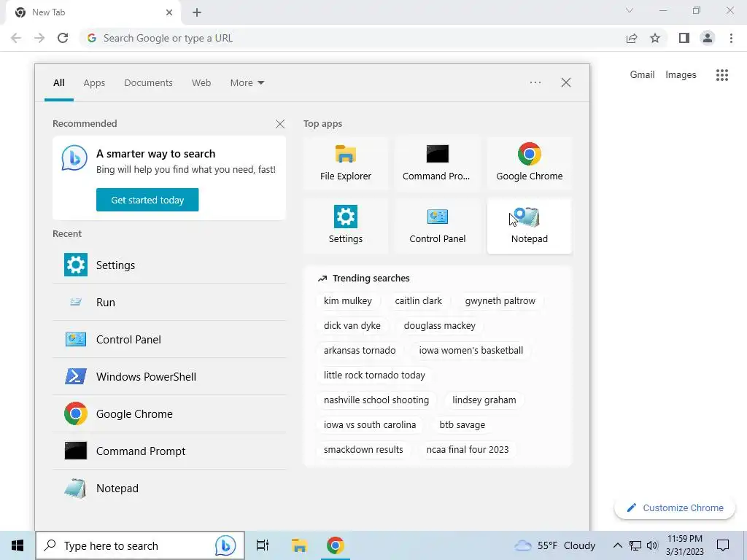This screenshot has height=560, width=747.
Task: Search trending 'dick van dyke'
Action: click(x=352, y=326)
